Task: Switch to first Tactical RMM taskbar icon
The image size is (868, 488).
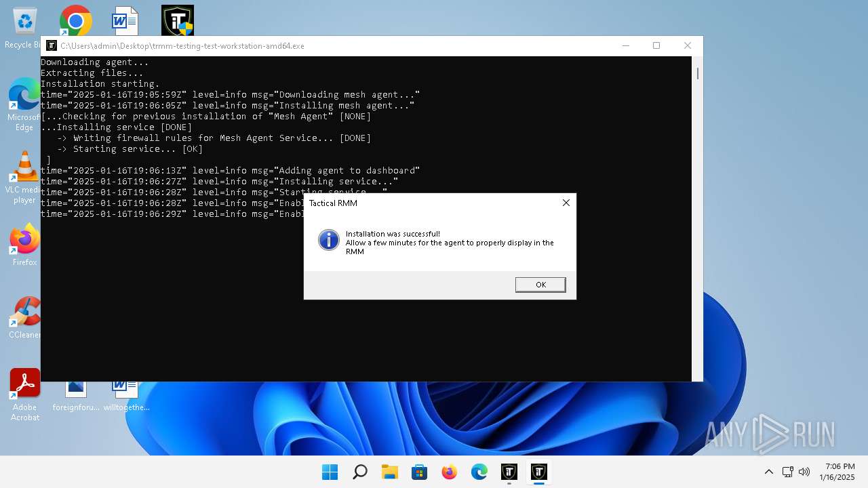Action: pos(509,472)
